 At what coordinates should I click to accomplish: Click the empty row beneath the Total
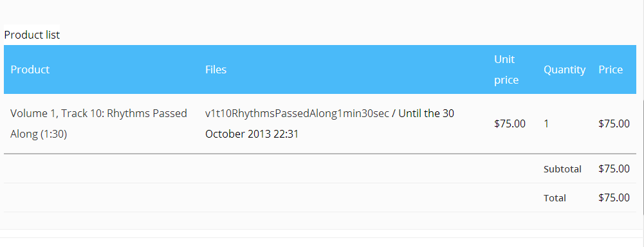pyautogui.click(x=320, y=221)
